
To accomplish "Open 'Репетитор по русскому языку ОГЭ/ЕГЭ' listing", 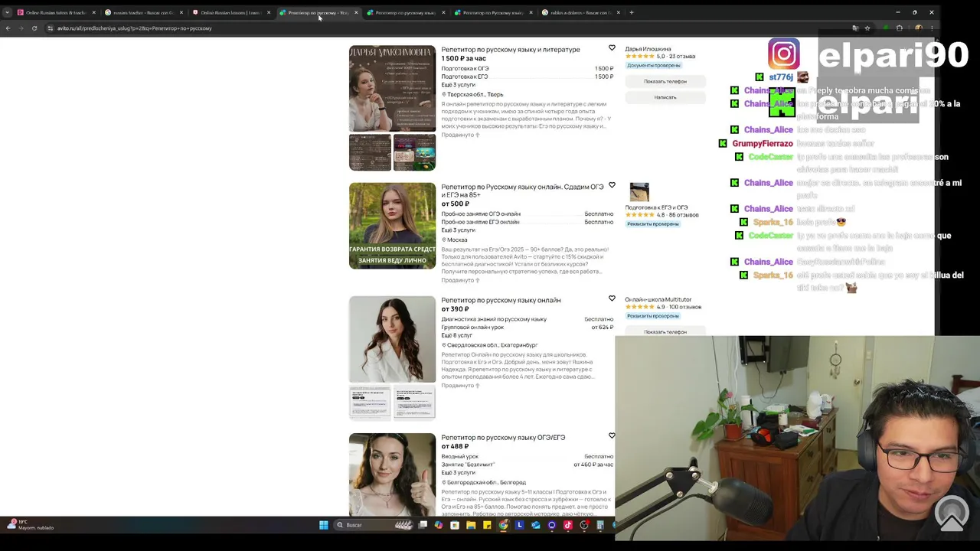I will pos(503,438).
